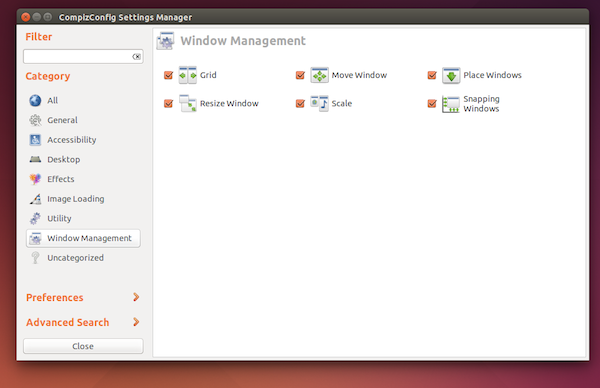The height and width of the screenshot is (388, 600).
Task: Disable the Place Windows checkbox
Action: click(x=432, y=75)
